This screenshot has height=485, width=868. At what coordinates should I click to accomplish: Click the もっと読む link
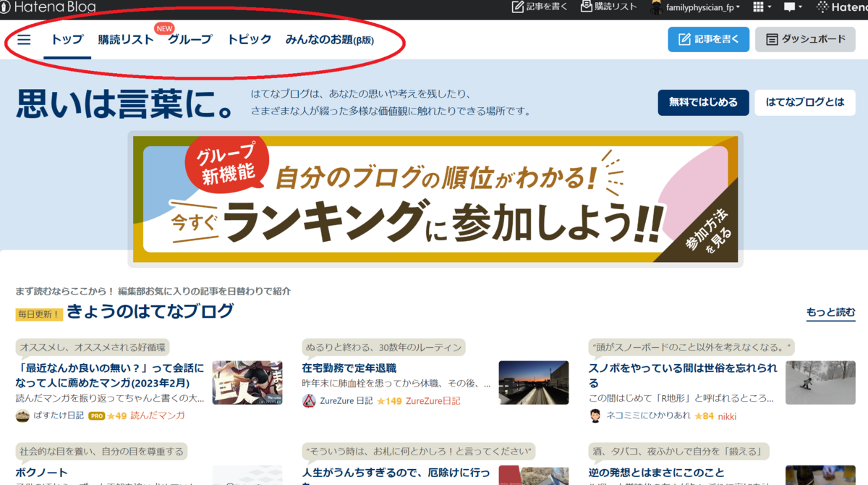831,313
